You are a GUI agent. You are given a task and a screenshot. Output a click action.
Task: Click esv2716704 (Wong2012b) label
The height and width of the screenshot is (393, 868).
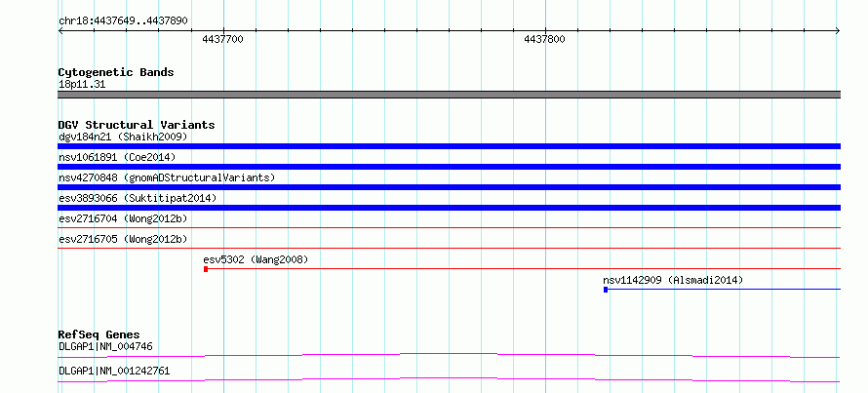point(123,218)
